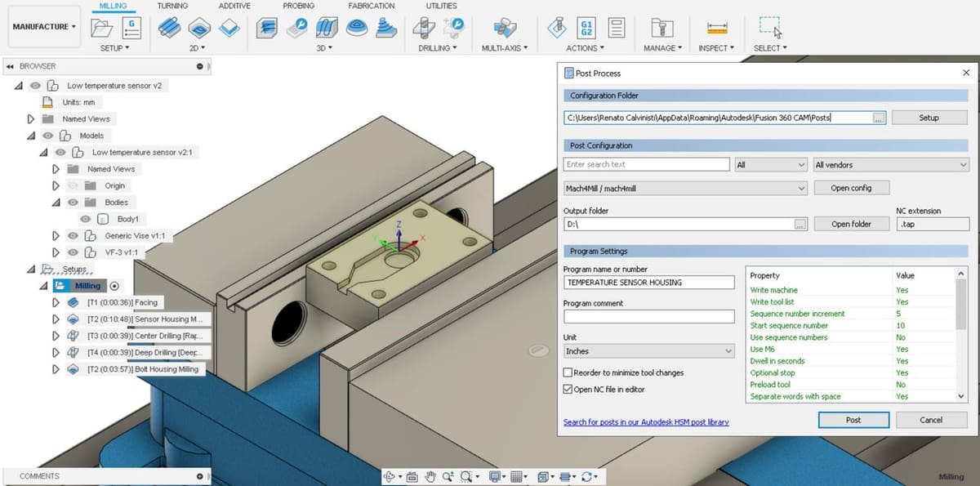Image resolution: width=980 pixels, height=486 pixels.
Task: Open the MANUFACTURE workspace dropdown
Action: [44, 27]
